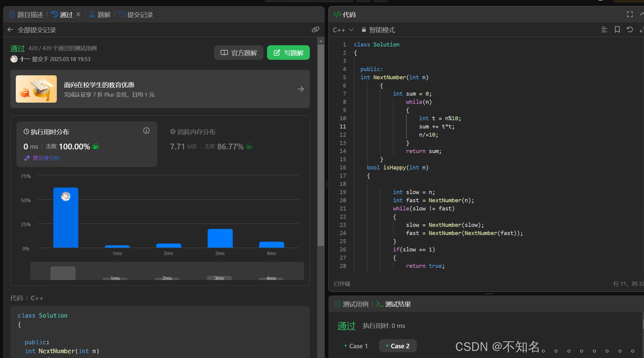Close the 通过 tab with the X
Screen dimensions: 644x358
[78, 14]
